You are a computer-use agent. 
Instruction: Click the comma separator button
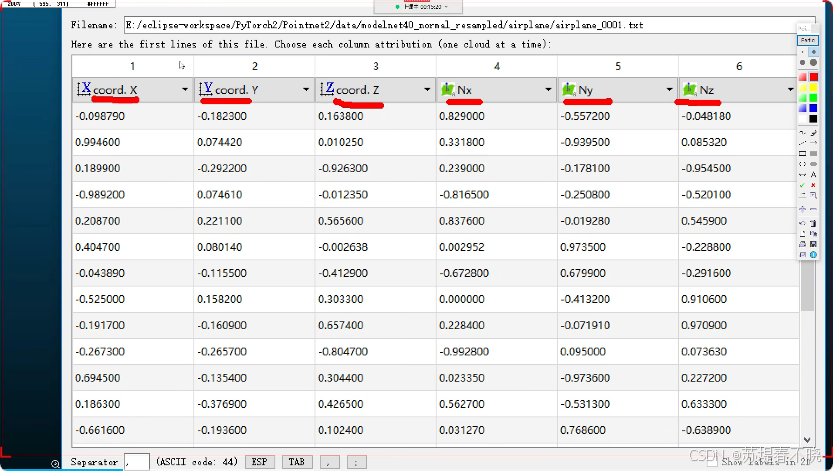(329, 462)
